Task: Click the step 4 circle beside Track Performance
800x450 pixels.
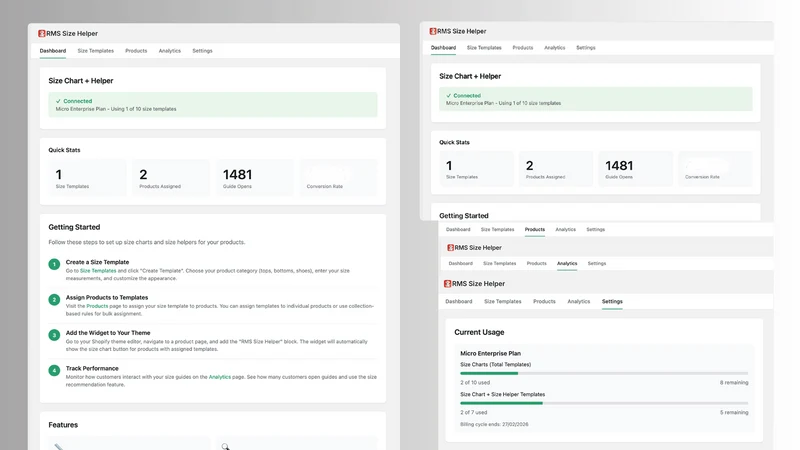Action: pyautogui.click(x=54, y=370)
